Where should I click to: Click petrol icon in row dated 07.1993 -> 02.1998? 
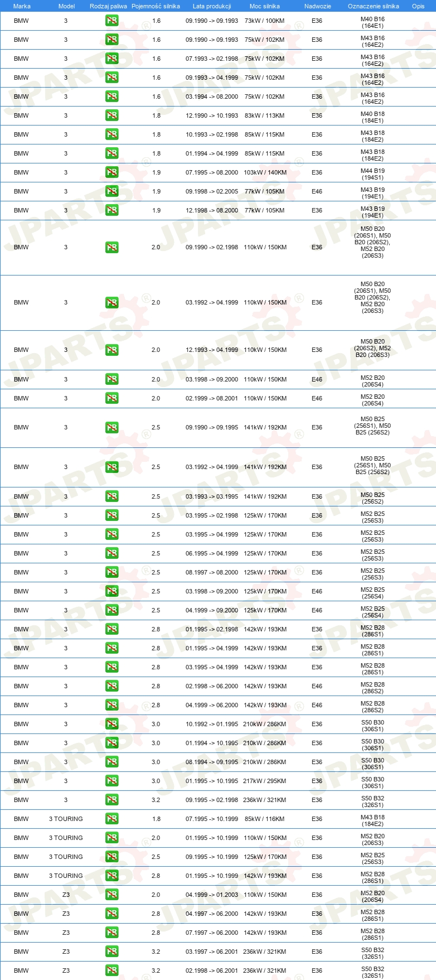[x=112, y=59]
